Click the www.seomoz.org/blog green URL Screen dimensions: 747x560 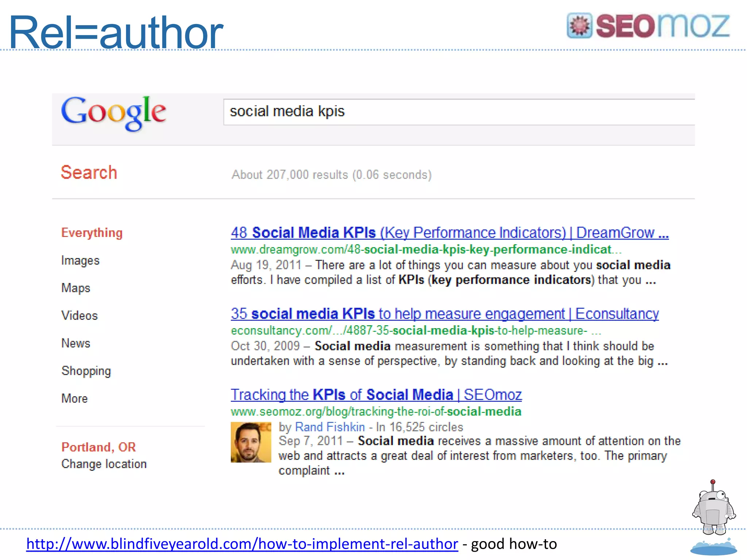point(376,412)
